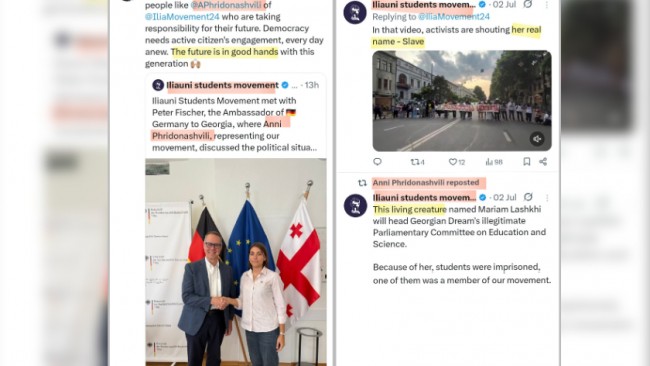Open Iliauni students movement quoted post name

click(222, 85)
